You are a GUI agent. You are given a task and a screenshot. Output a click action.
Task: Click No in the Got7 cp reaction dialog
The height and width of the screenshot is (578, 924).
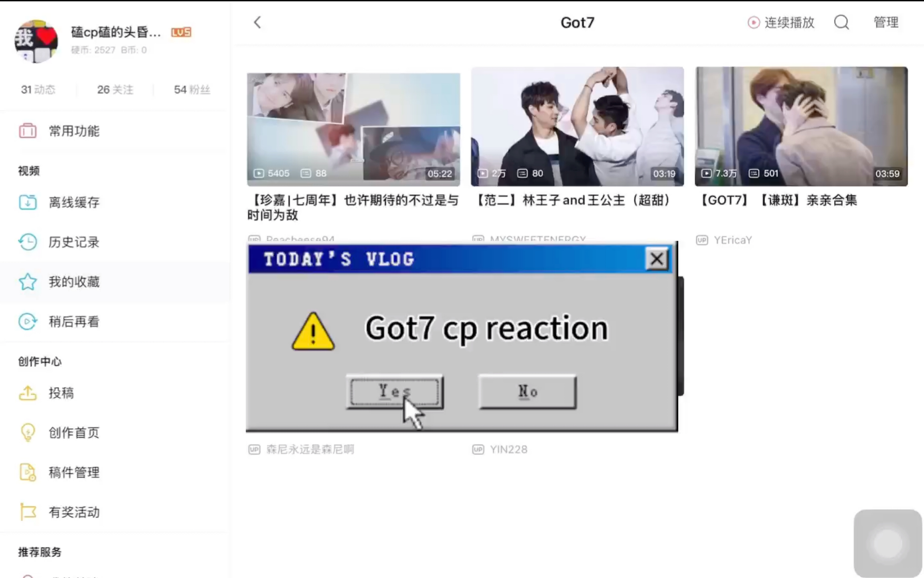(527, 391)
